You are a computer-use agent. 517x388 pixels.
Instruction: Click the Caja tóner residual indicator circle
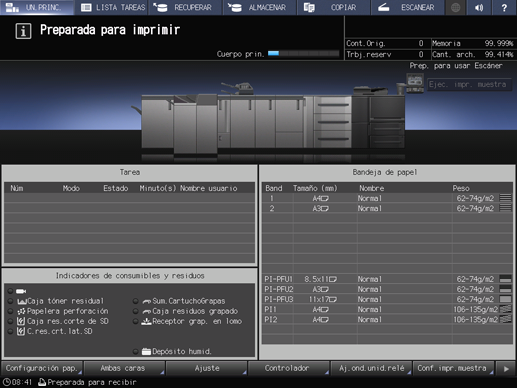pos(11,301)
